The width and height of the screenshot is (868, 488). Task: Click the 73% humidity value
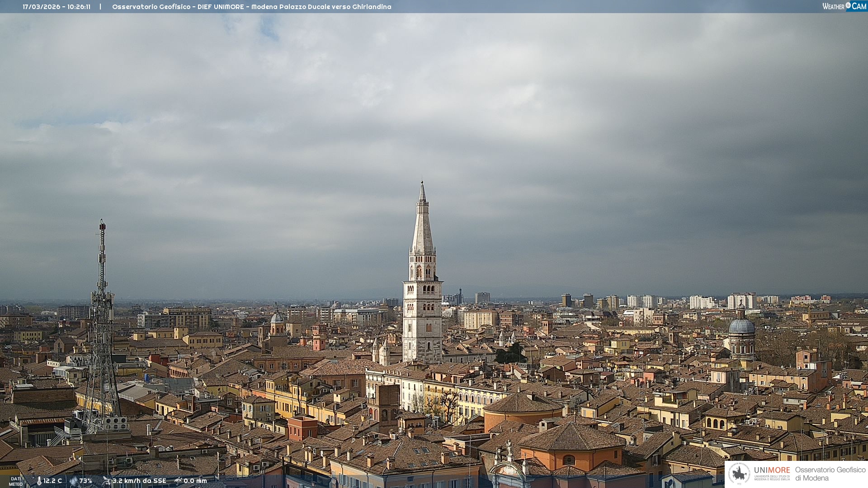85,481
